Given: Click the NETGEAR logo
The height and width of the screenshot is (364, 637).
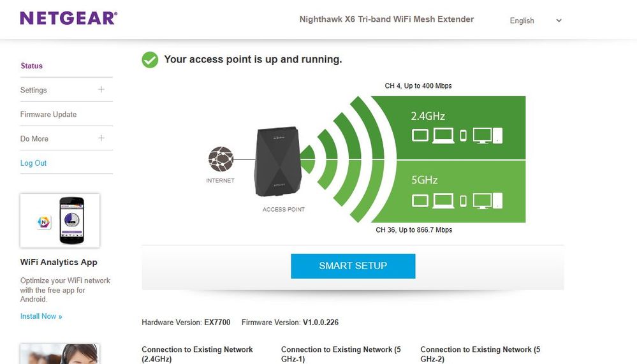Looking at the screenshot, I should point(68,18).
